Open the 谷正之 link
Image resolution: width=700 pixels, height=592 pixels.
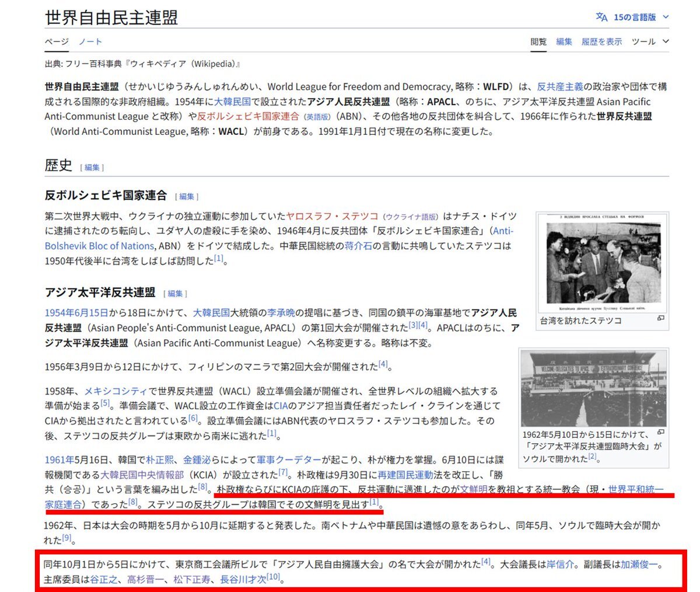(x=104, y=580)
